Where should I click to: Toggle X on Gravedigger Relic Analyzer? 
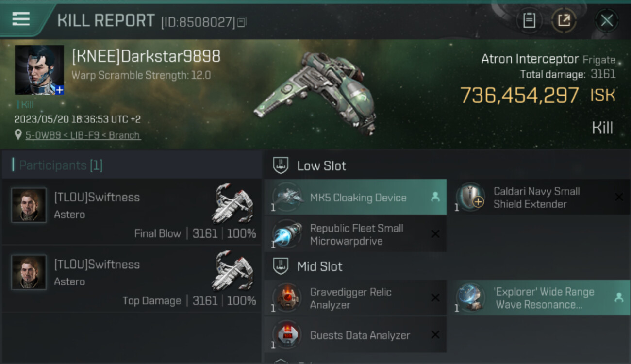coord(435,298)
